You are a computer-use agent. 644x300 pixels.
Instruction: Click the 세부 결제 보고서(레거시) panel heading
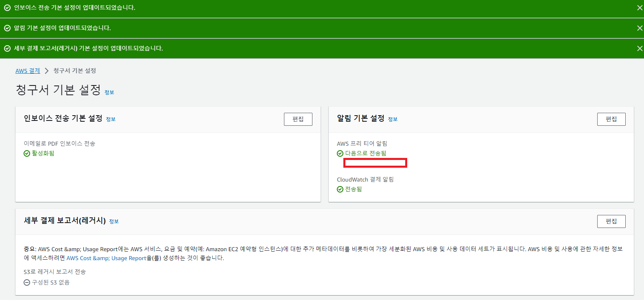(x=65, y=221)
